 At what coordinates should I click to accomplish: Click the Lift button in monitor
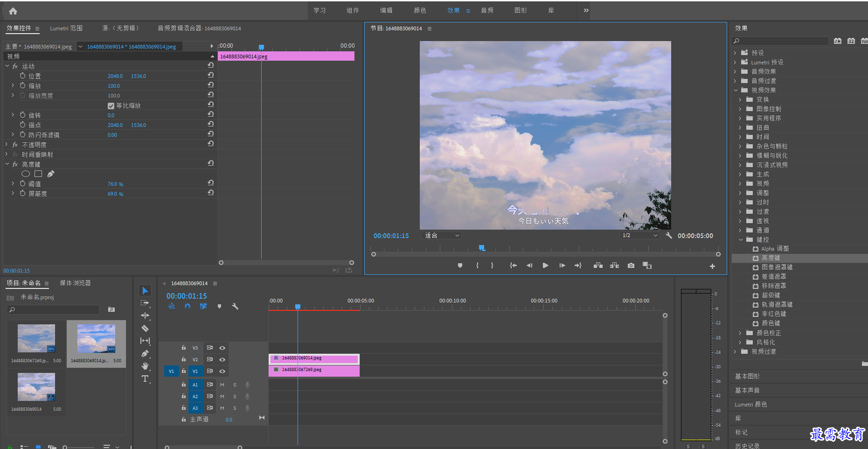tap(598, 266)
